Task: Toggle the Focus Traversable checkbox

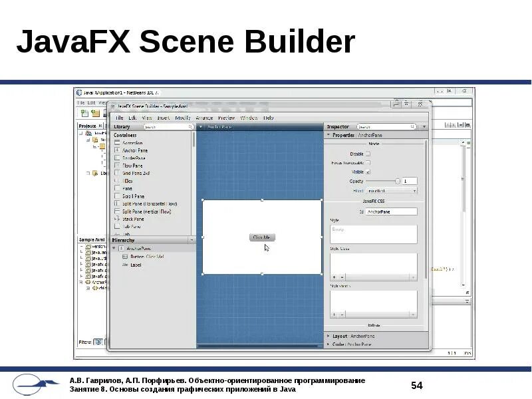Action: [x=368, y=163]
